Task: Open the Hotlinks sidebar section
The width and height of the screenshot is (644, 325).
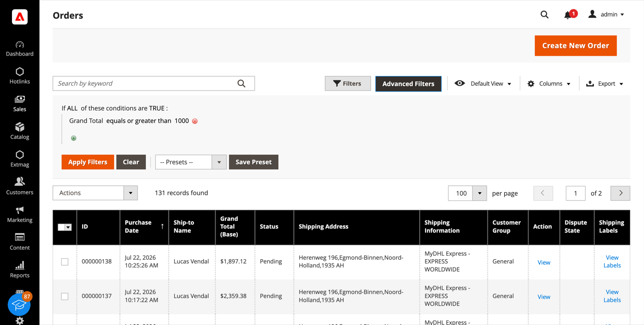Action: (20, 76)
